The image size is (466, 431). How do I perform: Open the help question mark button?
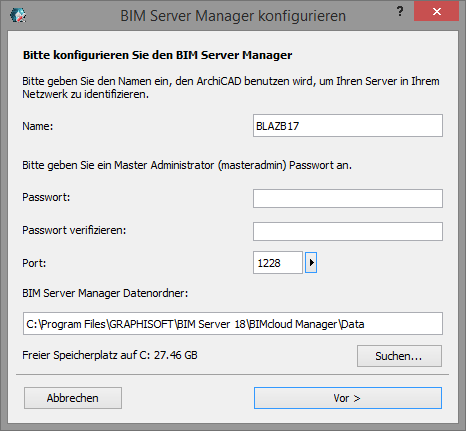[x=400, y=11]
